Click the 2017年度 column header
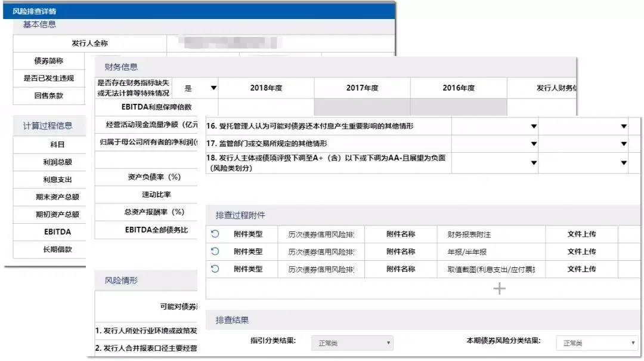Viewport: 644px width, 361px height. 363,88
